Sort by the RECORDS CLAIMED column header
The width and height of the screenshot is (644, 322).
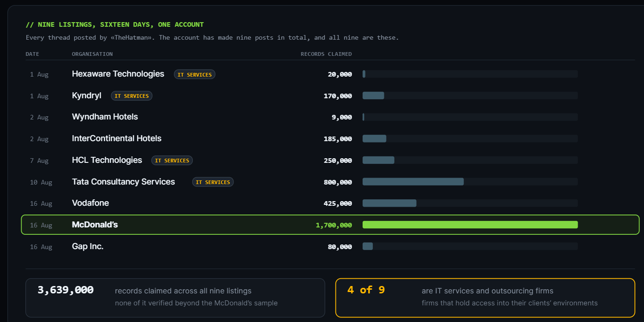[x=326, y=54]
